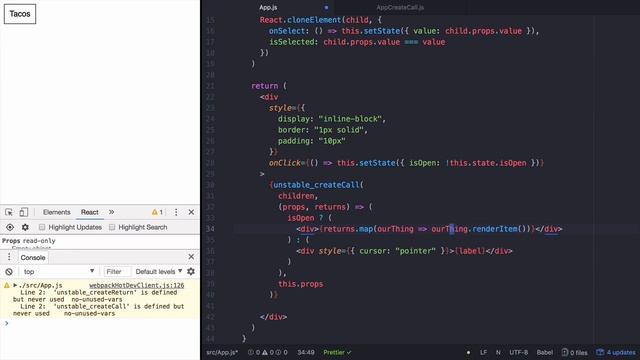Click 'this.props' on line 39
The height and width of the screenshot is (360, 640).
click(x=301, y=284)
